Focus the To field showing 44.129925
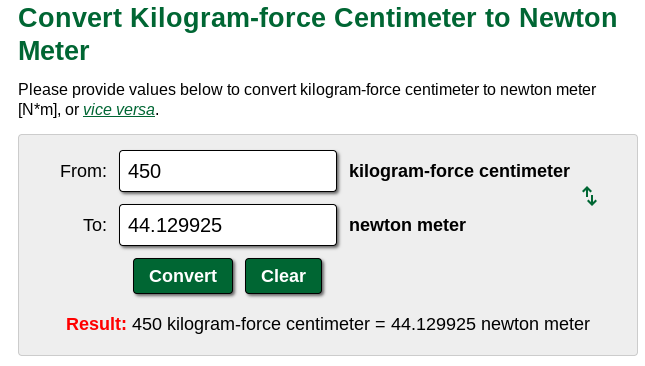Screen dimensions: 645x366 (228, 225)
